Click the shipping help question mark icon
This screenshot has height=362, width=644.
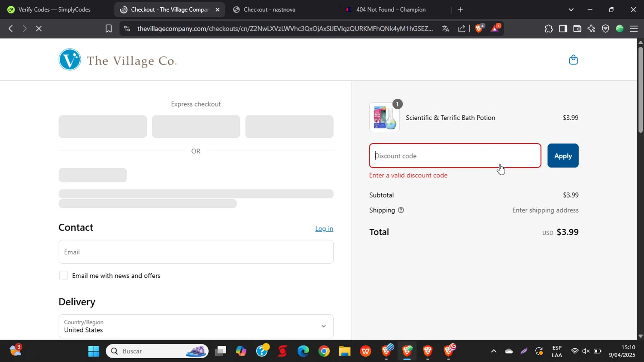(401, 210)
